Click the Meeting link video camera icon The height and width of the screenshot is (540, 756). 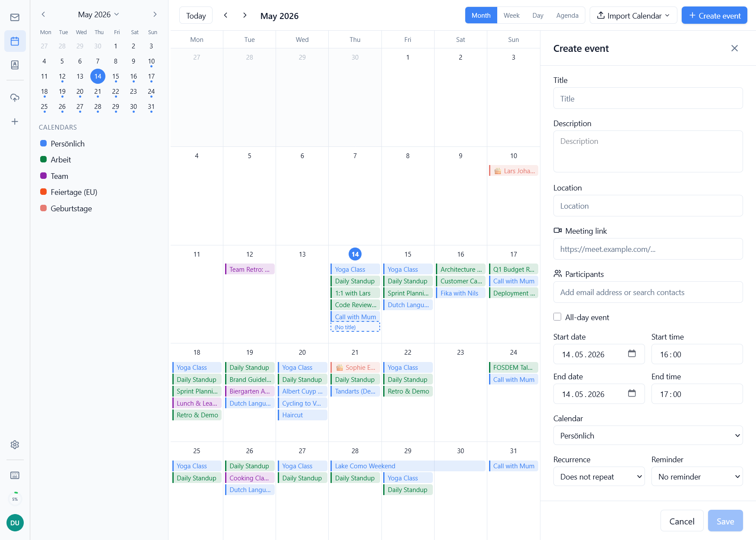click(x=558, y=231)
